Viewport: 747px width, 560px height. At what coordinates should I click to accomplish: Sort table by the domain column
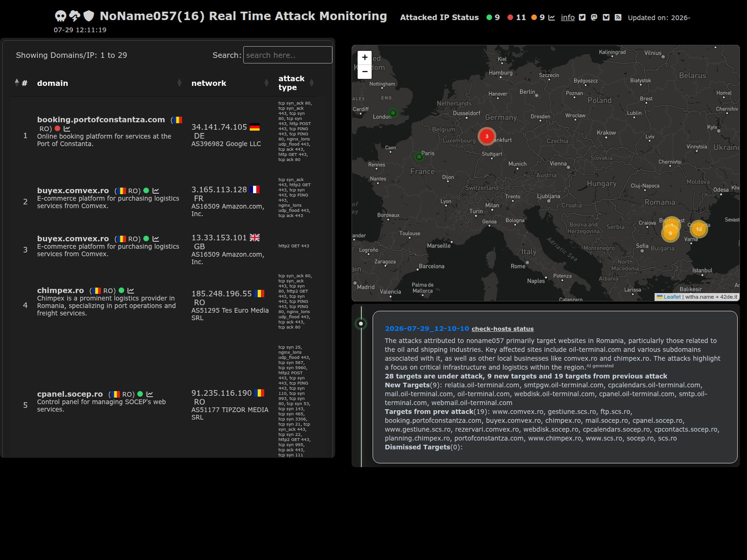(x=109, y=83)
